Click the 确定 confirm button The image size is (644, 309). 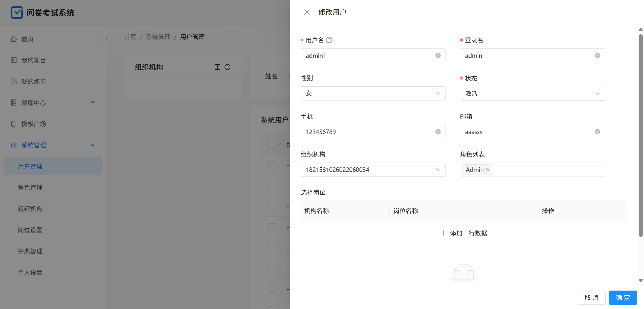(623, 298)
